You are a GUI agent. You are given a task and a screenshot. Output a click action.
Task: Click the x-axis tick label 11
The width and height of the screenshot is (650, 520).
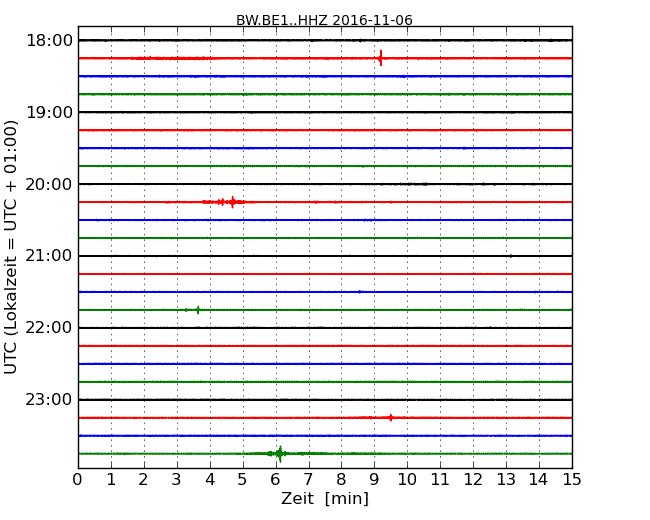[x=440, y=480]
